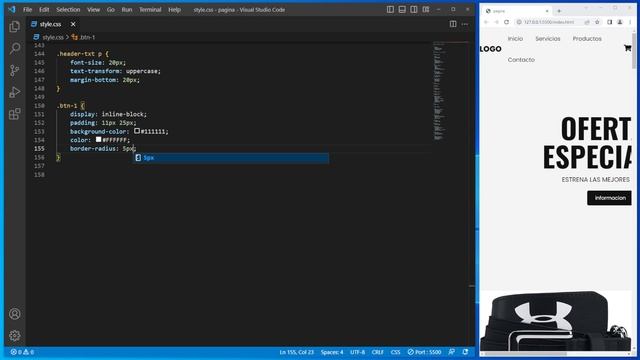Click the VS Code logo icon
Image resolution: width=640 pixels, height=360 pixels.
[x=12, y=9]
